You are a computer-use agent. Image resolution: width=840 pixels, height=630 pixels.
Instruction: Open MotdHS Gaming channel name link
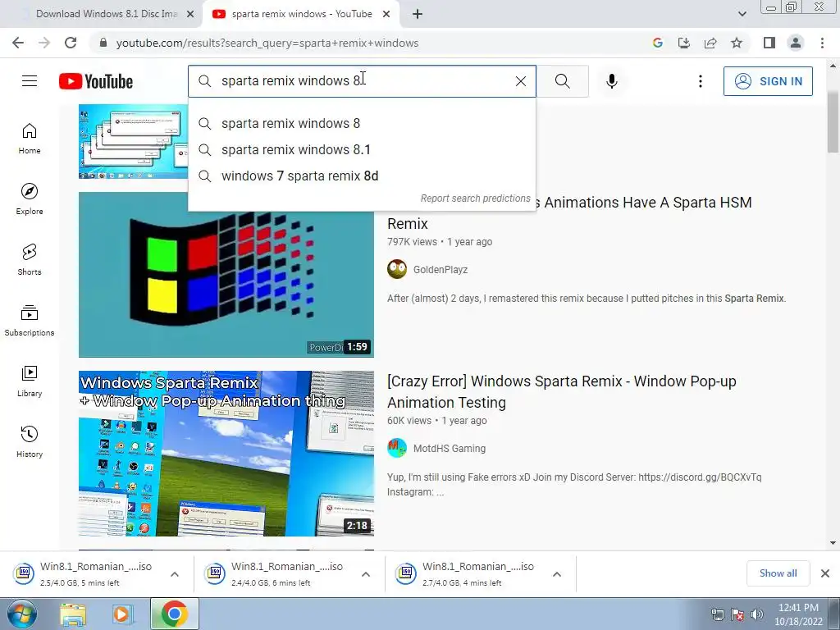(450, 449)
